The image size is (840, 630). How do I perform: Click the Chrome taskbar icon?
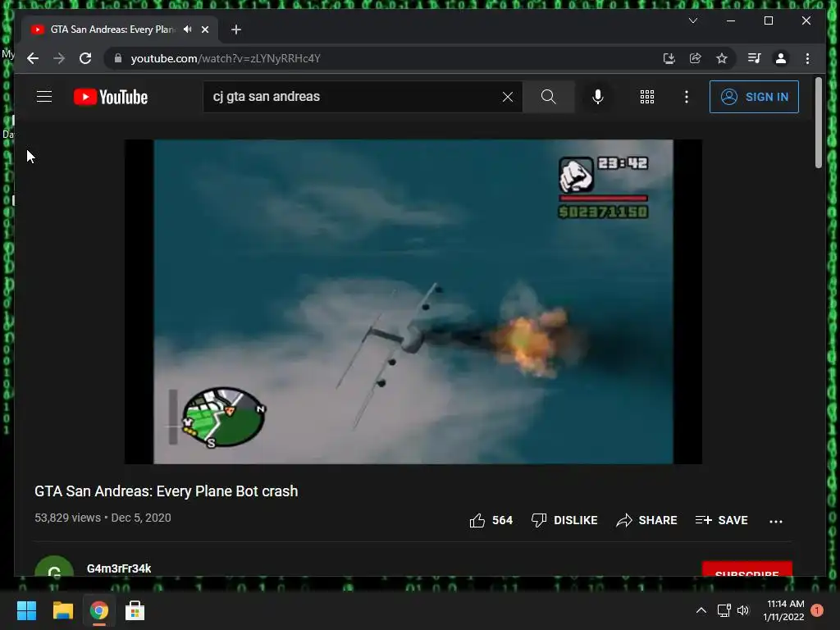click(x=98, y=610)
